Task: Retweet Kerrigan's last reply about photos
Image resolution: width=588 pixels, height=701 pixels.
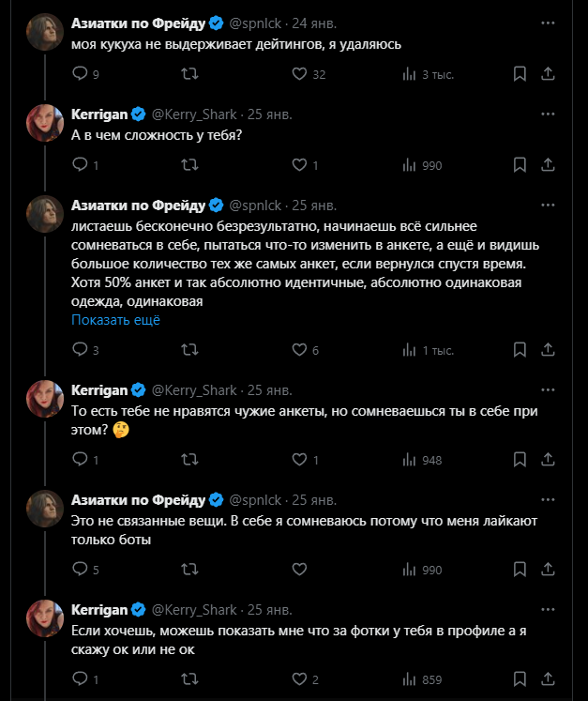Action: (x=188, y=679)
